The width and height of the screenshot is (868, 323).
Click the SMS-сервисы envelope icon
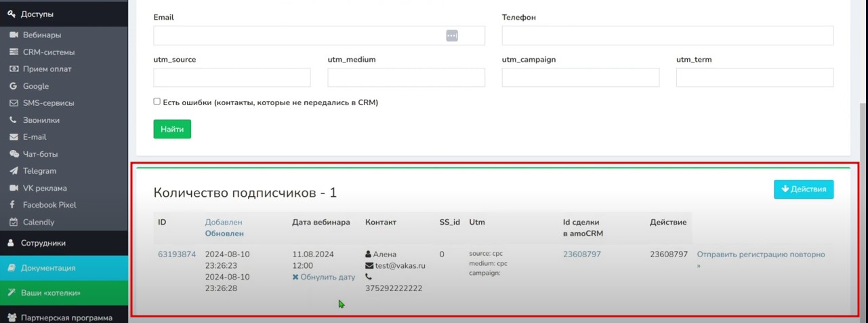tap(14, 103)
